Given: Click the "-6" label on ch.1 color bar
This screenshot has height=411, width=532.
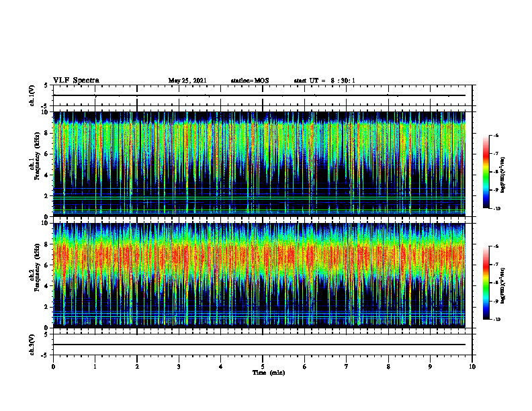Looking at the screenshot, I should pyautogui.click(x=496, y=136).
